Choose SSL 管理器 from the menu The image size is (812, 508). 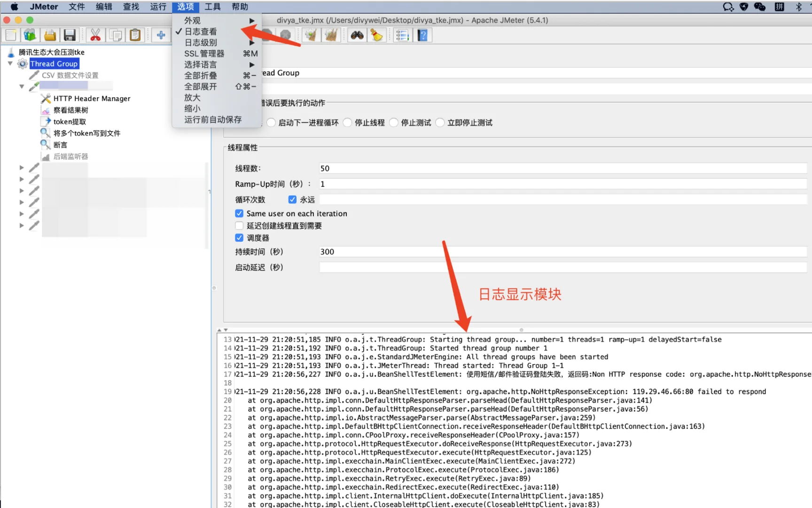click(216, 54)
